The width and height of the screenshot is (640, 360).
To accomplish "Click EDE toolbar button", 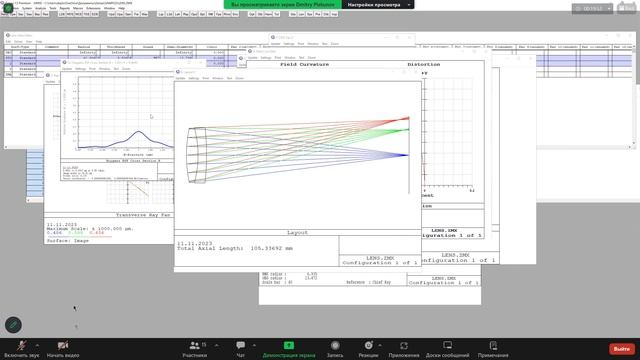I will click(x=95, y=14).
